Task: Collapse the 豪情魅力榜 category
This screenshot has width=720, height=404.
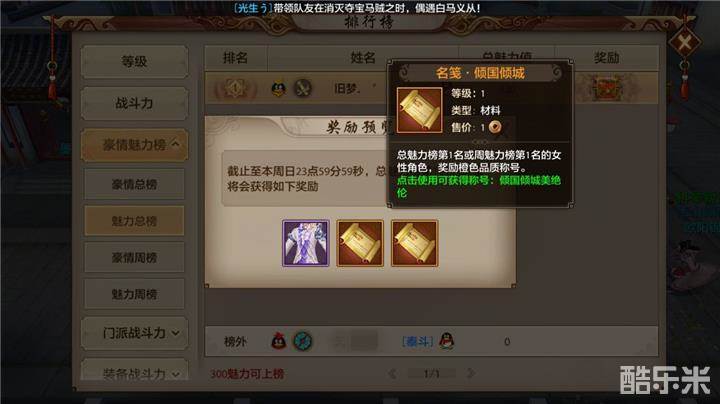Action: [x=135, y=145]
